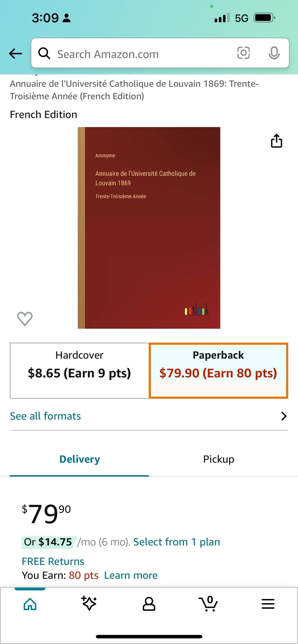Select the Hardcover format option

(80, 371)
